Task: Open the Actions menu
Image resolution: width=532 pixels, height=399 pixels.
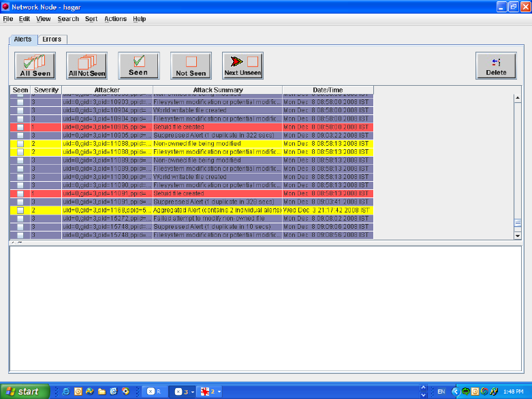Action: pyautogui.click(x=115, y=19)
